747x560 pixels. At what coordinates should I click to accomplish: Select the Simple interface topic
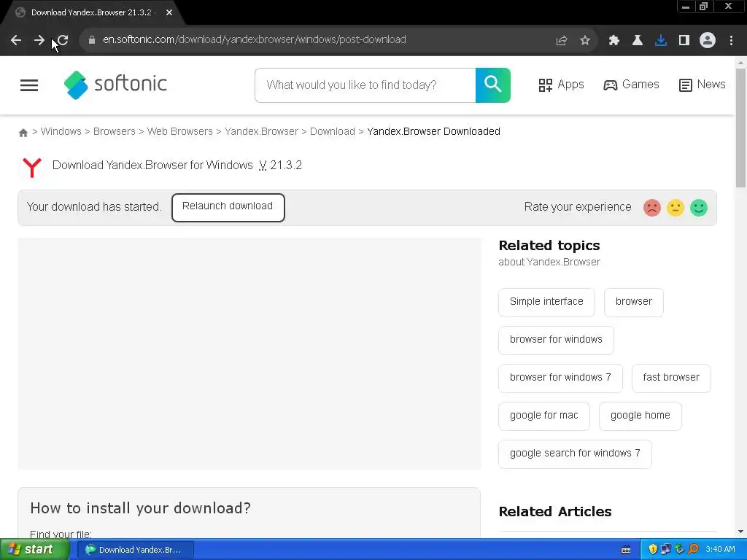pyautogui.click(x=546, y=302)
